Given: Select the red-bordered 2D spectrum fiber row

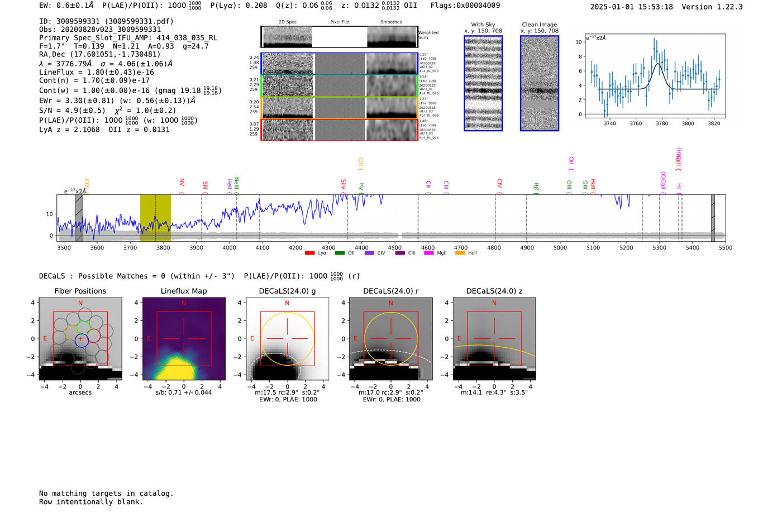Looking at the screenshot, I should [x=340, y=130].
